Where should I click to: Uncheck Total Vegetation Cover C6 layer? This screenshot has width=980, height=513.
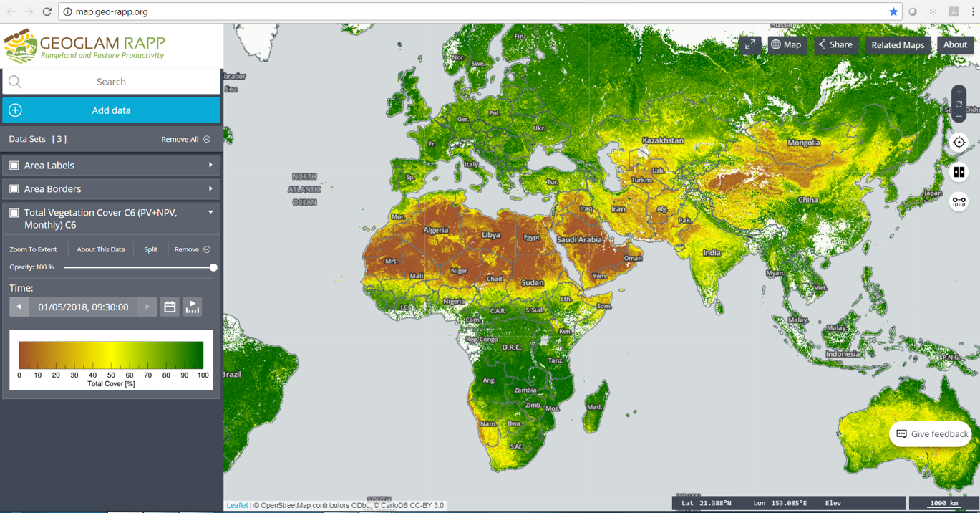click(14, 213)
